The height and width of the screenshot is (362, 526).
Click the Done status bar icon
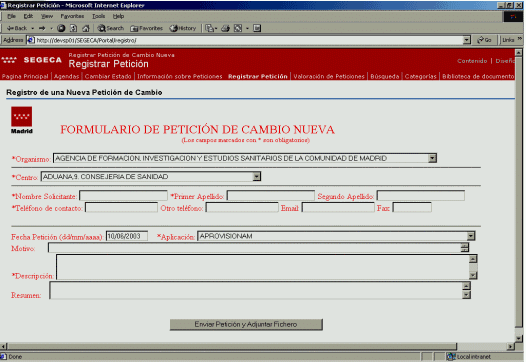(x=3, y=357)
